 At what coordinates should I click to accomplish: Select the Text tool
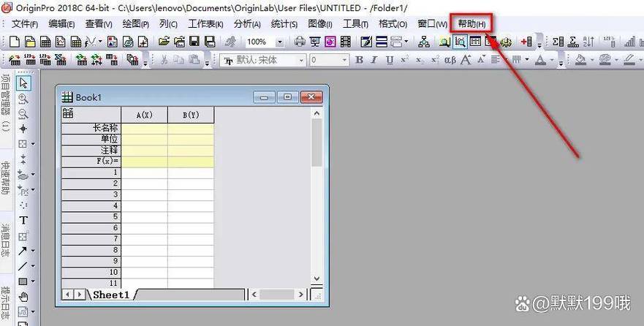click(x=23, y=221)
